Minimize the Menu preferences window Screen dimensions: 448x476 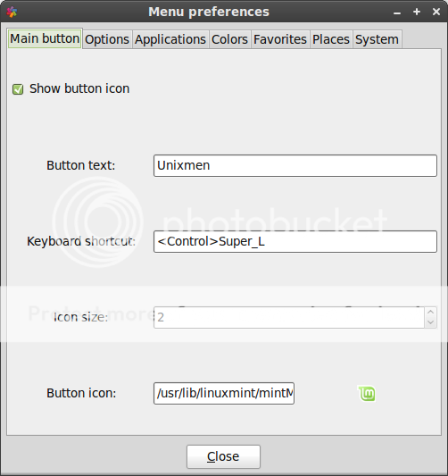pyautogui.click(x=397, y=13)
